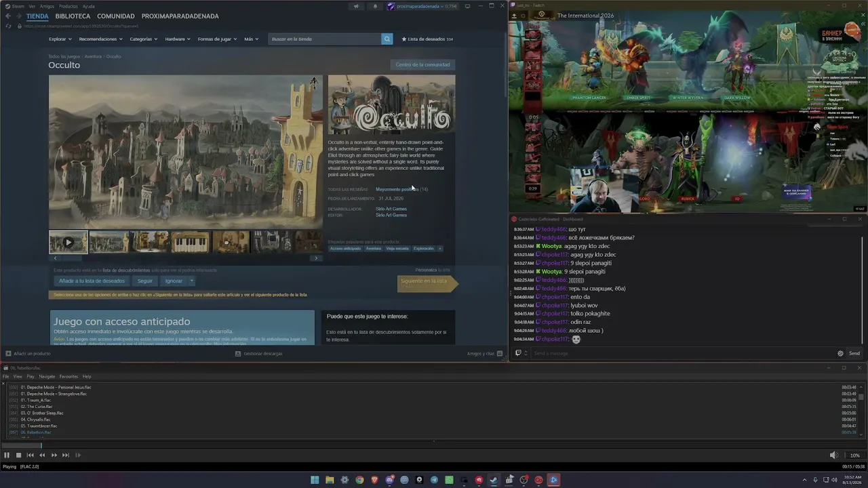Click the Steam store search magnifier button

coord(387,39)
